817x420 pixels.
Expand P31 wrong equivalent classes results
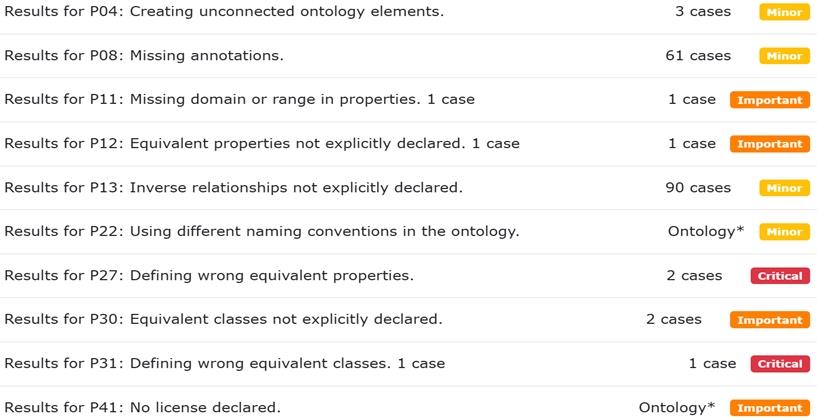[224, 364]
